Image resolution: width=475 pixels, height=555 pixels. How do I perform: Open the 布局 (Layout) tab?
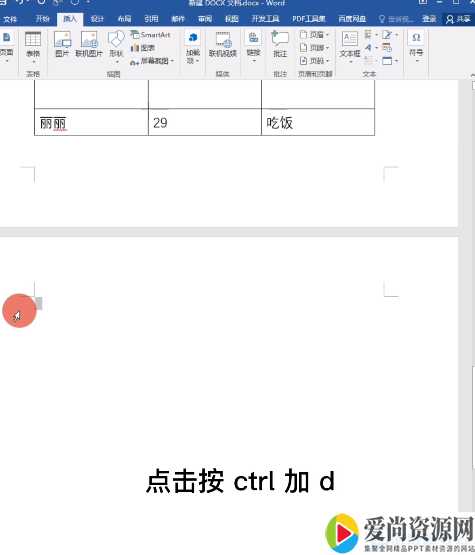[124, 19]
